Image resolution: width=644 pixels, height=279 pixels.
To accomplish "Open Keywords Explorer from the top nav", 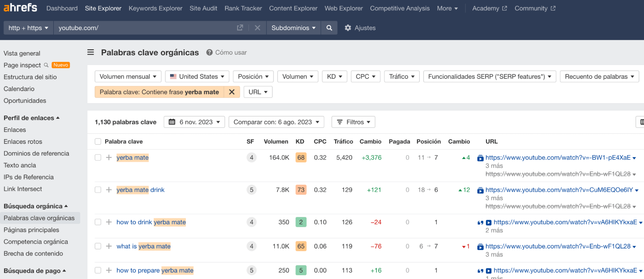I will pyautogui.click(x=156, y=8).
